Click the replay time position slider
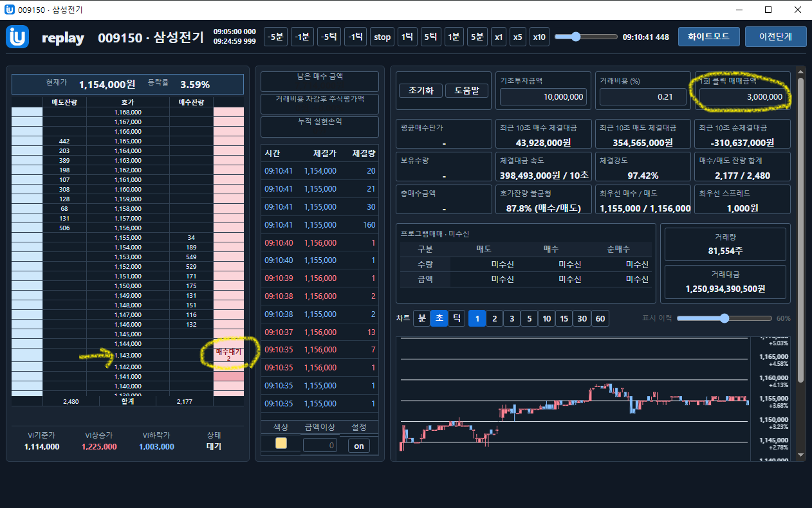The image size is (812, 508). (586, 37)
